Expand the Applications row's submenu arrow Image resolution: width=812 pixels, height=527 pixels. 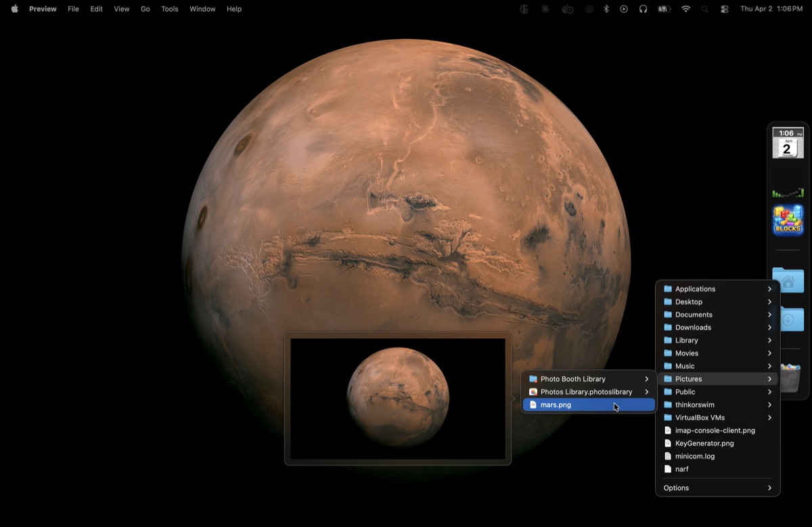(x=769, y=289)
